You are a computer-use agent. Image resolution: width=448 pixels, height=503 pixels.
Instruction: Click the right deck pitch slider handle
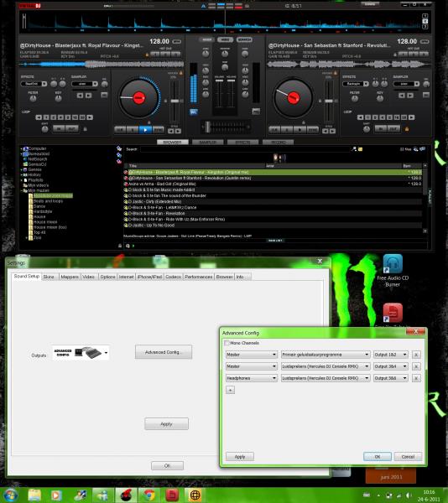(329, 101)
